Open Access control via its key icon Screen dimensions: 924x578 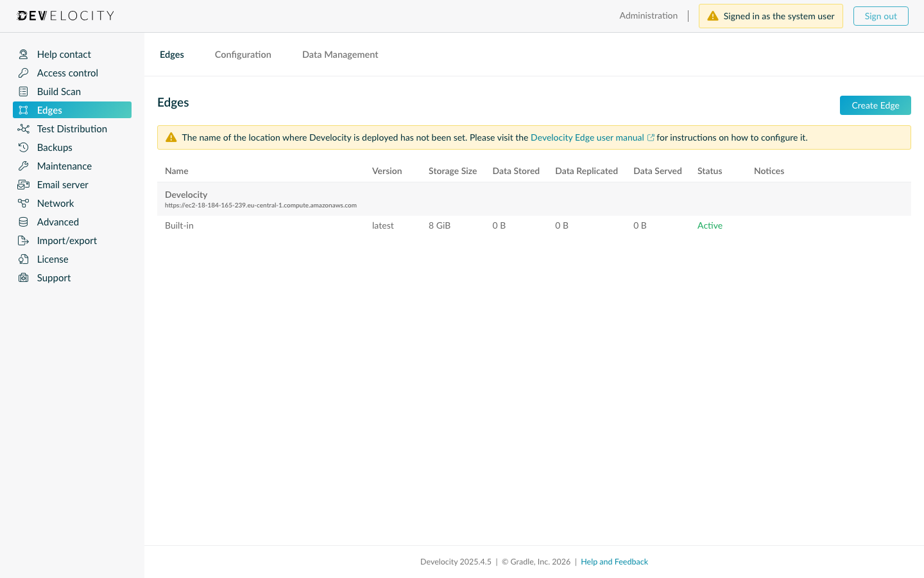click(23, 73)
